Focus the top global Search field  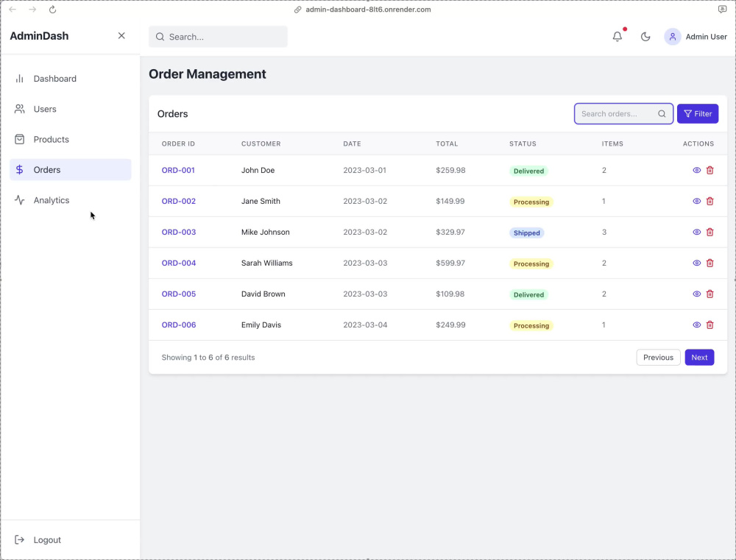219,37
